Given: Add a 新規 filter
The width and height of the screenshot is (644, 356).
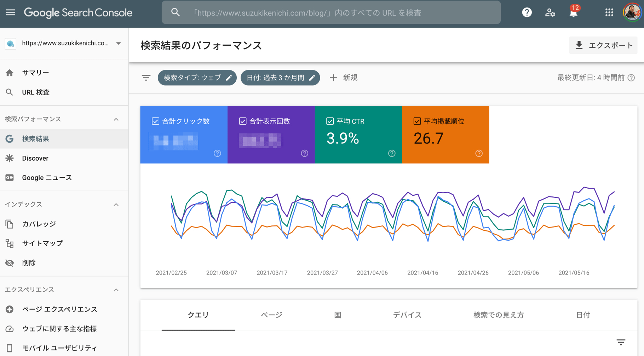Looking at the screenshot, I should tap(343, 78).
